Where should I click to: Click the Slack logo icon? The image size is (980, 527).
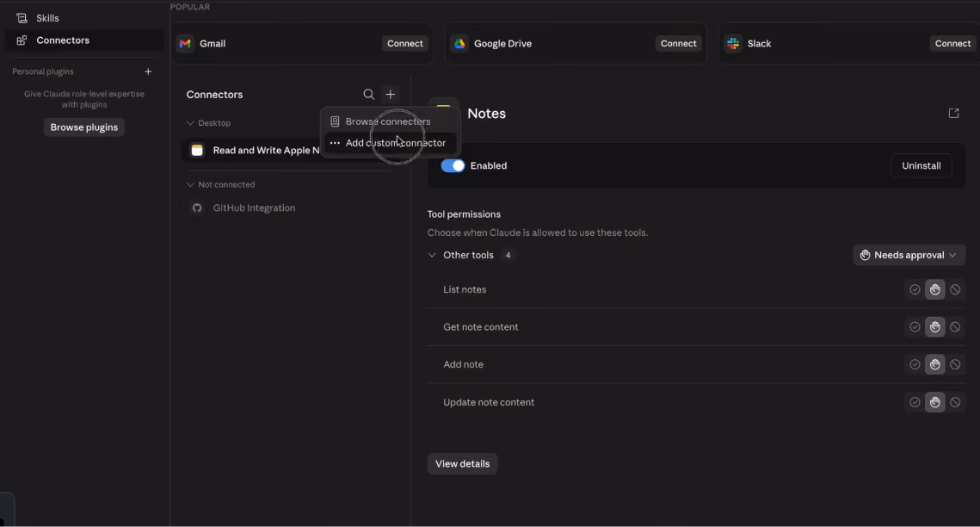(733, 44)
